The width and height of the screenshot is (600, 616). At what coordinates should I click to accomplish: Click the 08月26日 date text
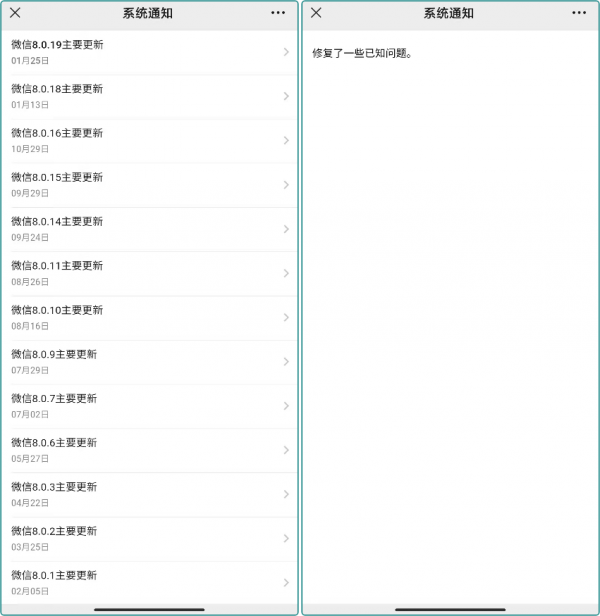pos(30,282)
